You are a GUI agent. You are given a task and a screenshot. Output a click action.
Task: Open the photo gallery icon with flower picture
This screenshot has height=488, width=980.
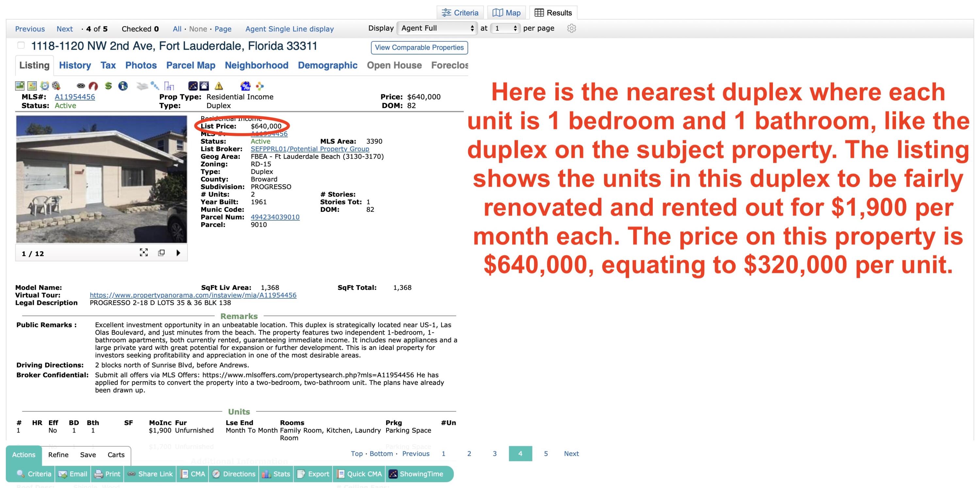point(32,86)
